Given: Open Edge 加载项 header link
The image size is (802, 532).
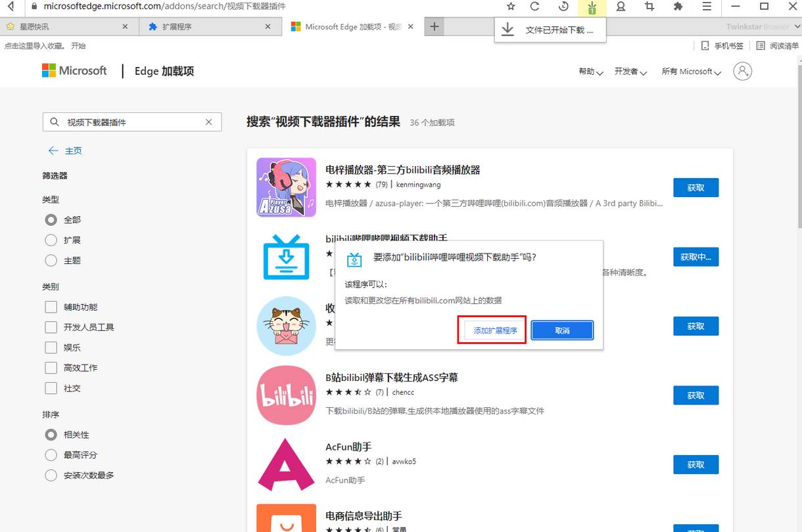Looking at the screenshot, I should click(164, 71).
